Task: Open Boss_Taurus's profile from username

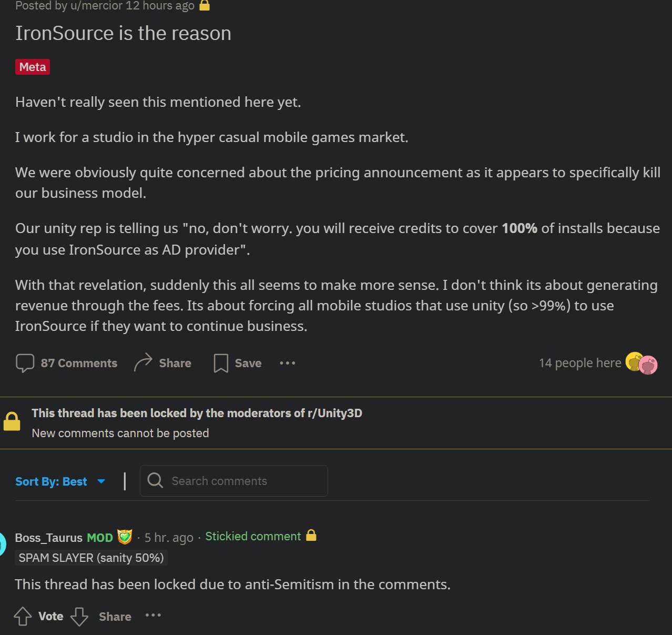Action: 49,538
